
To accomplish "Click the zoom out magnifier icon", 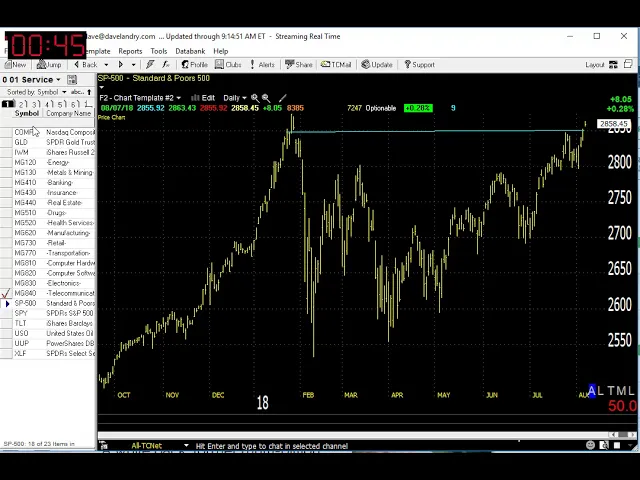I will pyautogui.click(x=266, y=98).
